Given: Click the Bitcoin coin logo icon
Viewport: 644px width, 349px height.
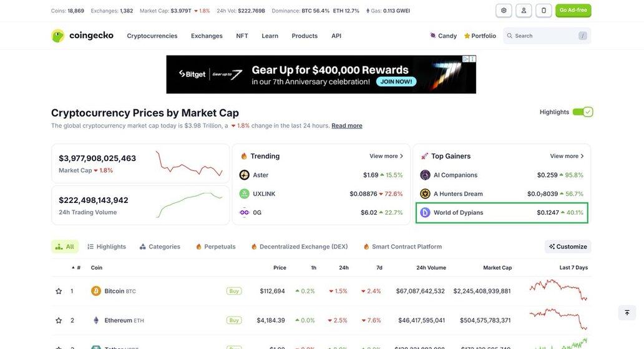Looking at the screenshot, I should click(x=95, y=291).
